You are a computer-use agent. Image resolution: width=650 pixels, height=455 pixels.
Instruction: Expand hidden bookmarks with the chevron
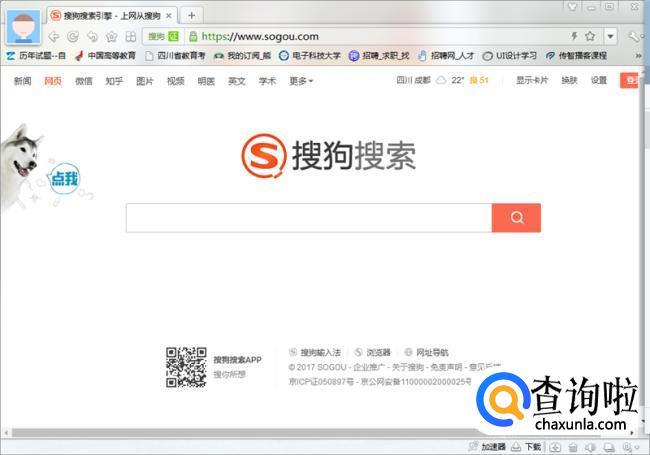tap(638, 56)
